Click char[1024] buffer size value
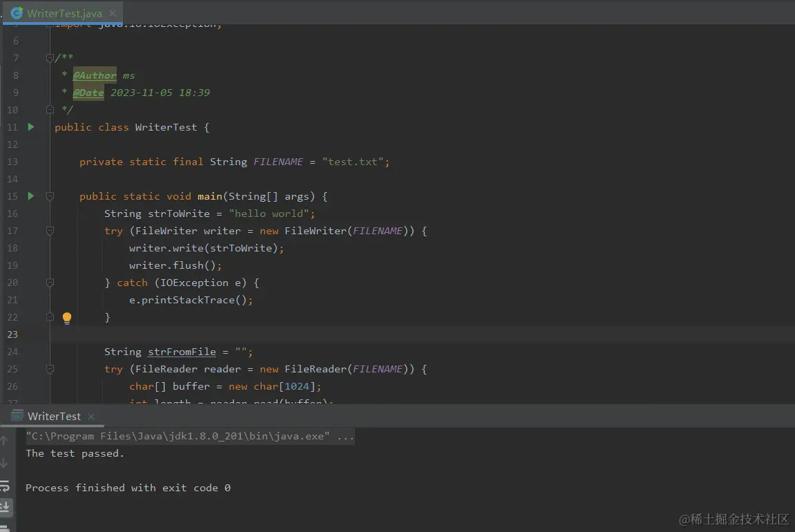Viewport: 795px width, 532px height. click(x=296, y=386)
